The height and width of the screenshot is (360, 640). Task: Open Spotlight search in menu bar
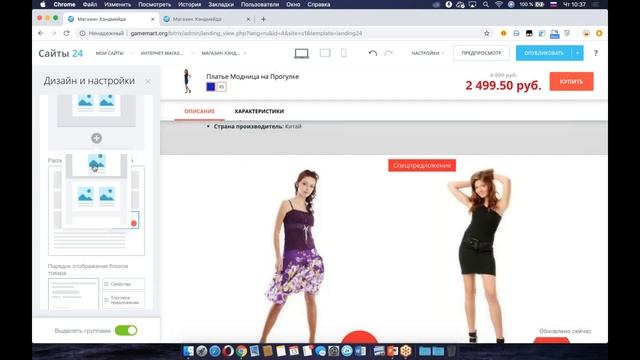(x=486, y=4)
